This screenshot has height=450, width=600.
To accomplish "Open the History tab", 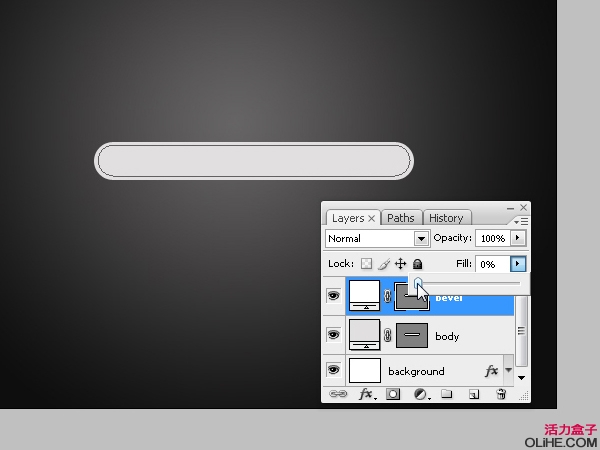I will click(x=446, y=218).
